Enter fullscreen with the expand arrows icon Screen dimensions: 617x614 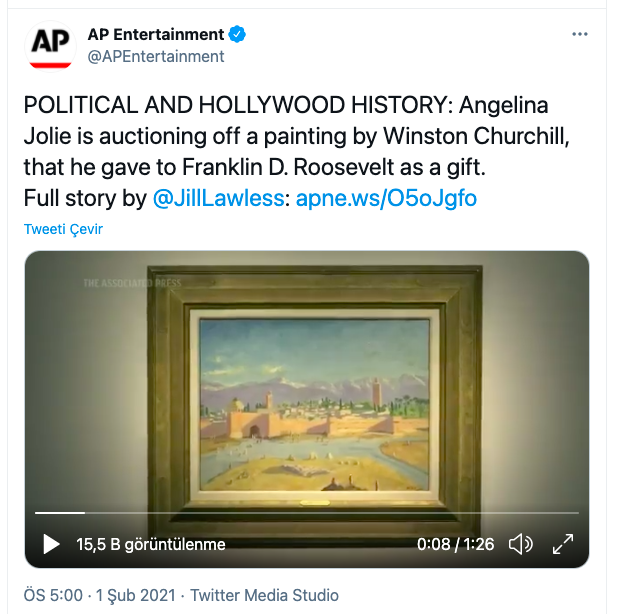click(563, 545)
